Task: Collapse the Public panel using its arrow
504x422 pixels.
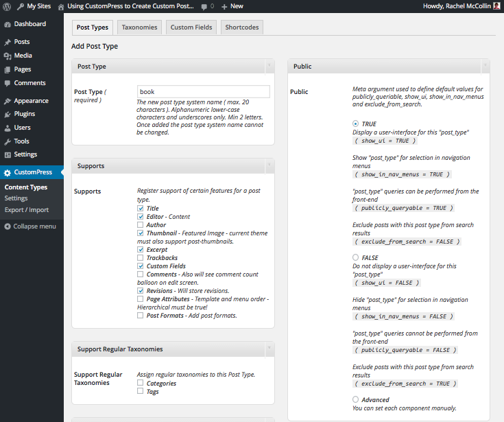Action: click(485, 67)
